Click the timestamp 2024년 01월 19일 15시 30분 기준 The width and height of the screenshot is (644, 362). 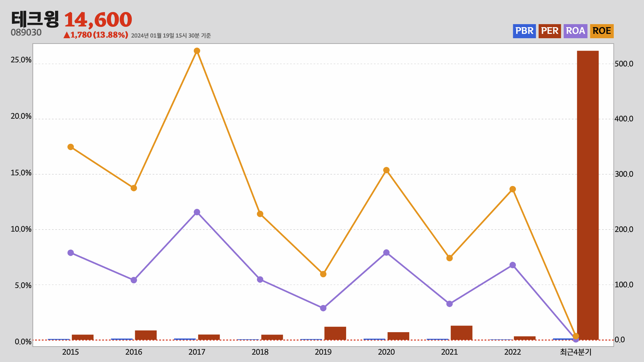(x=171, y=36)
